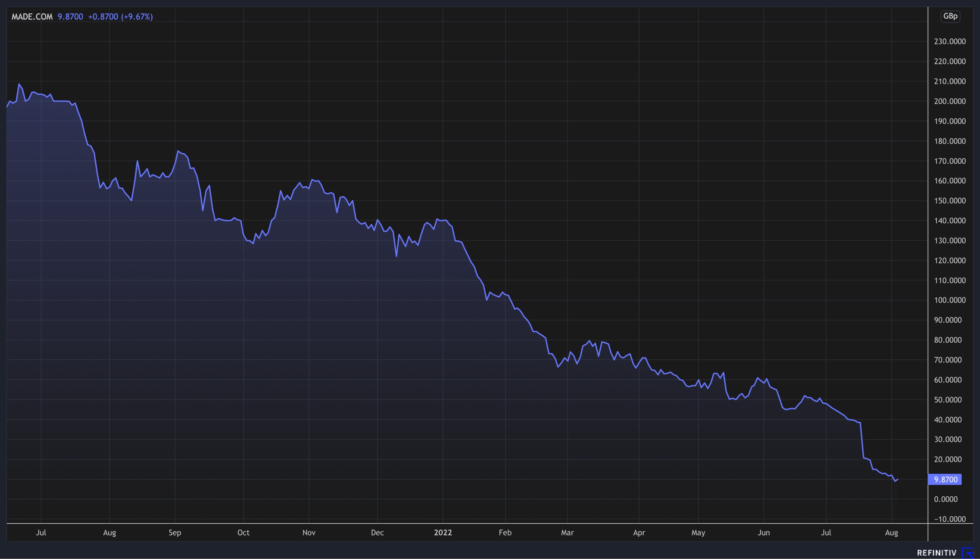
Task: Click the 230.0000 price axis label
Action: pyautogui.click(x=950, y=41)
